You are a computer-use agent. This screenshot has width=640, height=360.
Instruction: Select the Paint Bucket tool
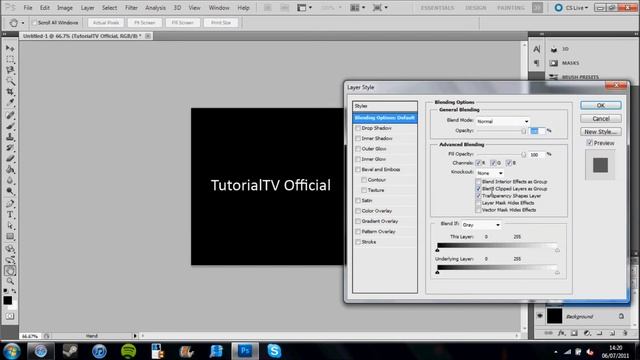point(10,169)
